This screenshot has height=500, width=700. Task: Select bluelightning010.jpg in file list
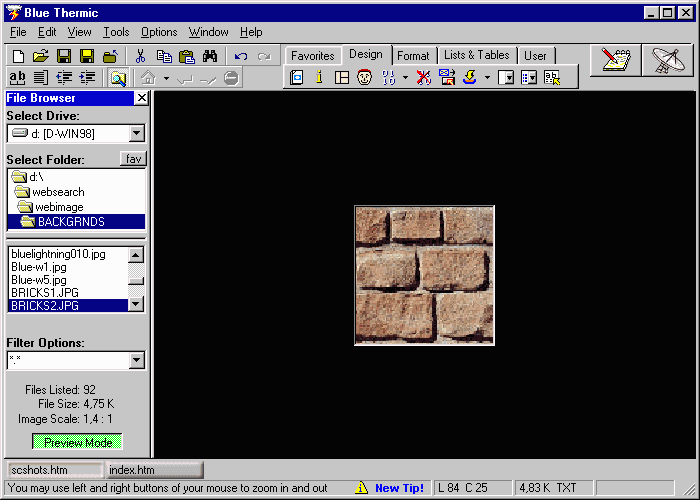click(68, 254)
